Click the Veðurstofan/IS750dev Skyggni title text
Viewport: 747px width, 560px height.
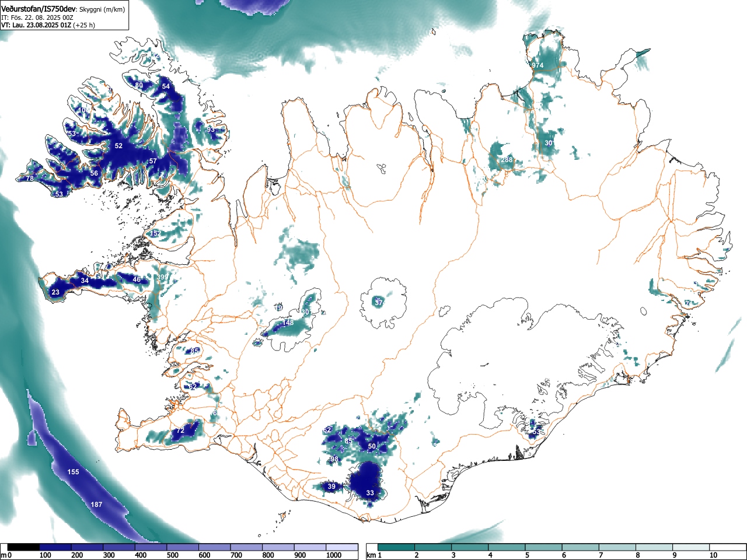pyautogui.click(x=63, y=9)
